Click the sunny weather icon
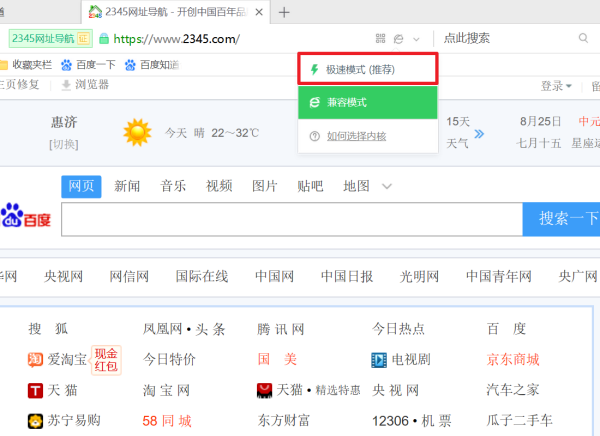The height and width of the screenshot is (436, 600). (137, 132)
